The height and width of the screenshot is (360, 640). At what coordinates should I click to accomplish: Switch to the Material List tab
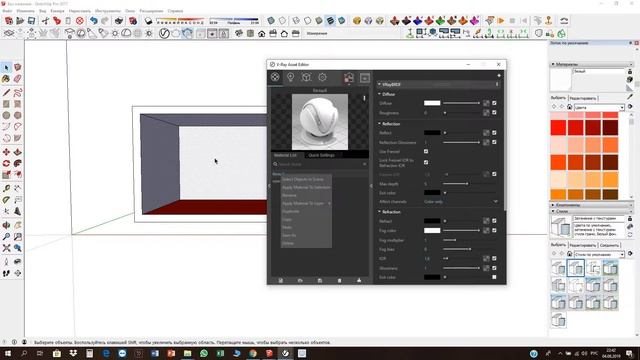tap(285, 155)
